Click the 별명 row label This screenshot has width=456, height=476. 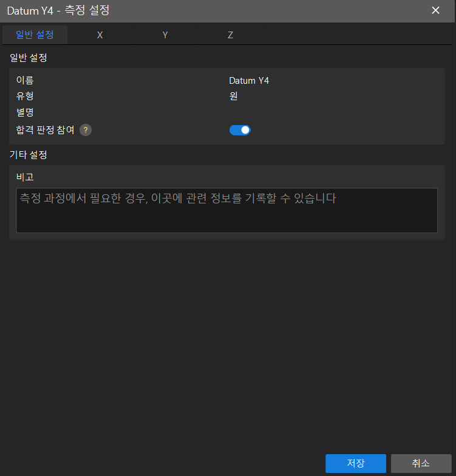(25, 112)
